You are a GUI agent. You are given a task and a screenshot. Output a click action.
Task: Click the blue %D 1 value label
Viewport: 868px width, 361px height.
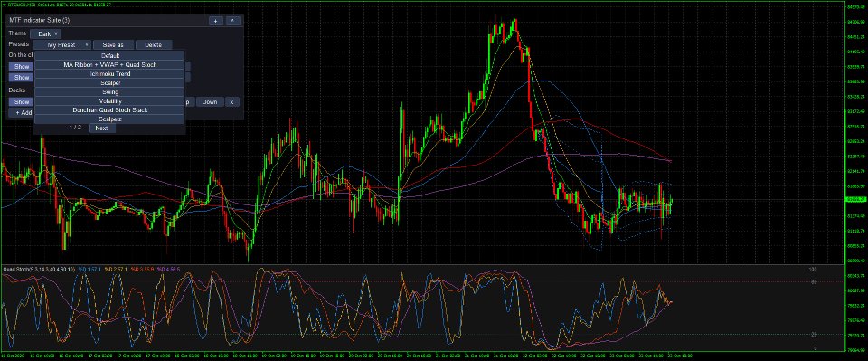90,269
